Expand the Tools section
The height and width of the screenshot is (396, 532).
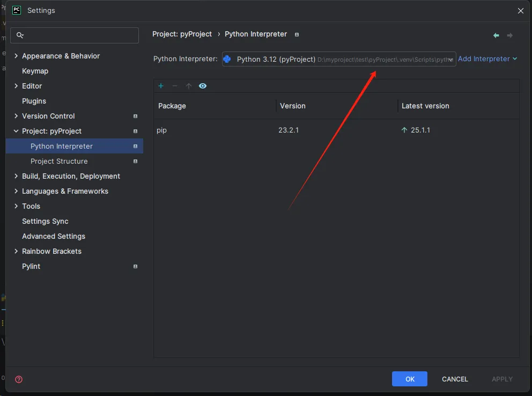pyautogui.click(x=16, y=206)
